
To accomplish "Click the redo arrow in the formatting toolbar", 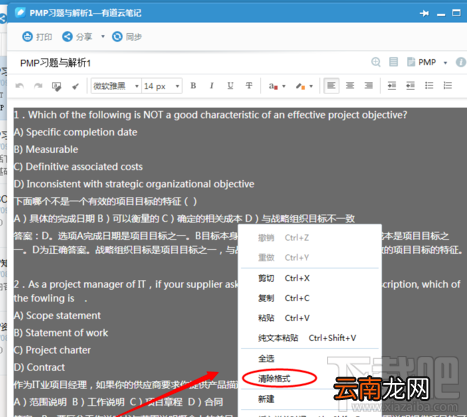I will 38,86.
